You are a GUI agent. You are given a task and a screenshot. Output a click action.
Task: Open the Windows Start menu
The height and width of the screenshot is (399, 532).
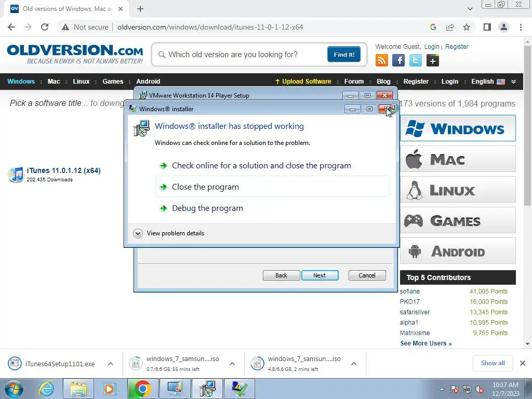(14, 389)
